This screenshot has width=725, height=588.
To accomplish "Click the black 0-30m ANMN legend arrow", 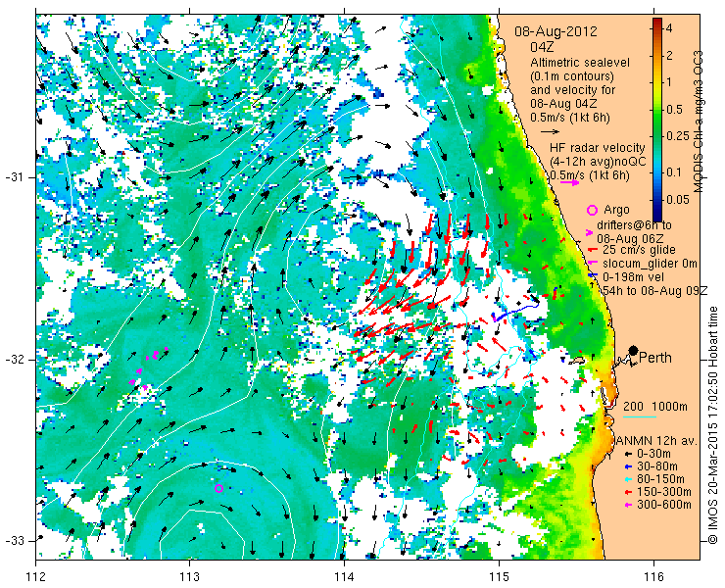I will tap(627, 454).
